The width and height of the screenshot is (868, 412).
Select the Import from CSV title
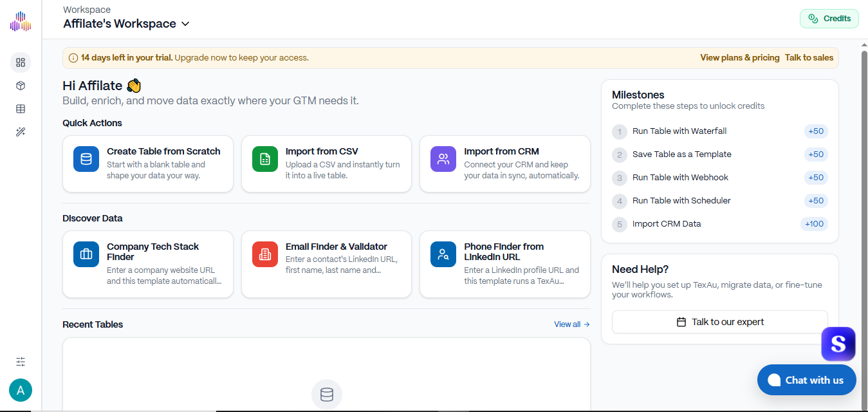coord(322,151)
